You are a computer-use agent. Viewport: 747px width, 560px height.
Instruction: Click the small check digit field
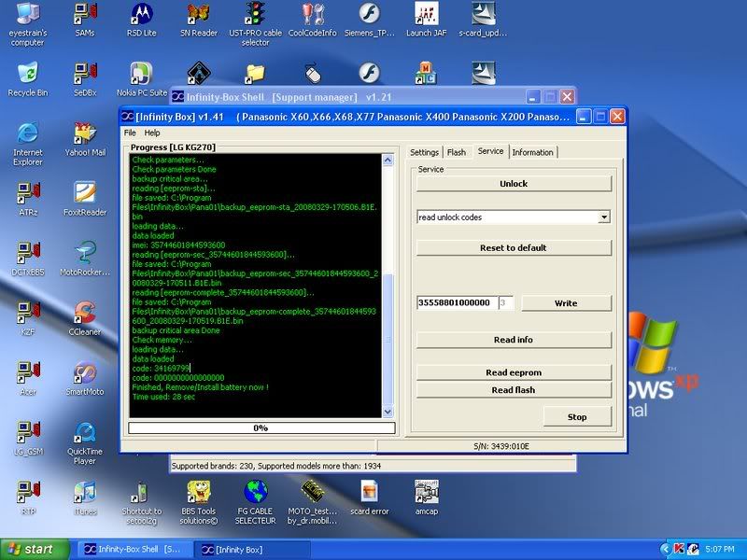click(x=506, y=302)
